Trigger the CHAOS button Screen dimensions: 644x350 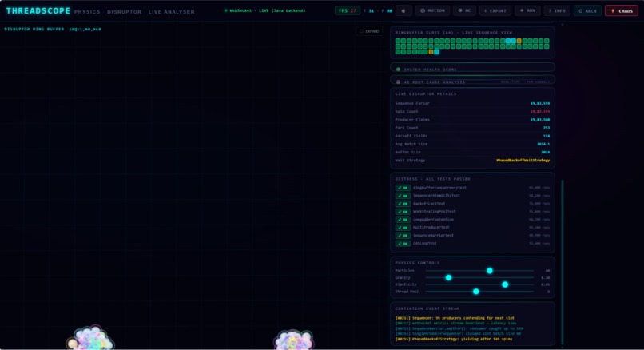[622, 10]
